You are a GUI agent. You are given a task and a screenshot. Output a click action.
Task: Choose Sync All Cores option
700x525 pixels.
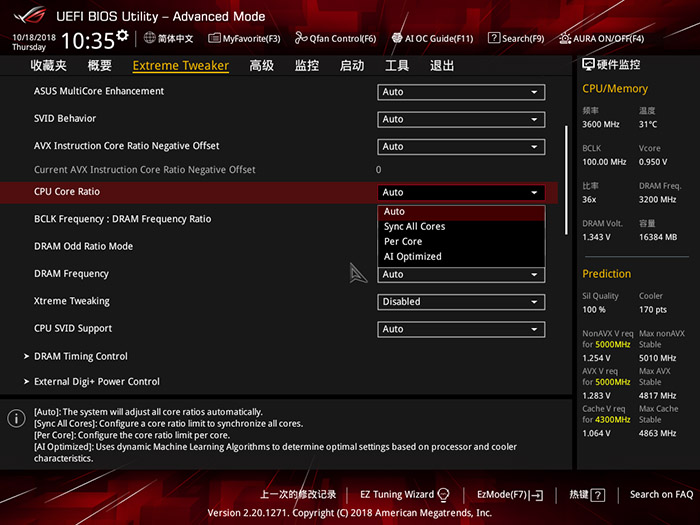point(414,227)
